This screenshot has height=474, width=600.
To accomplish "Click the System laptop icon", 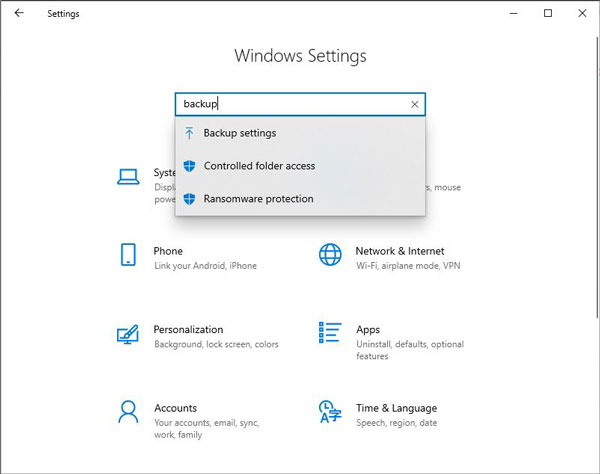I will [128, 177].
